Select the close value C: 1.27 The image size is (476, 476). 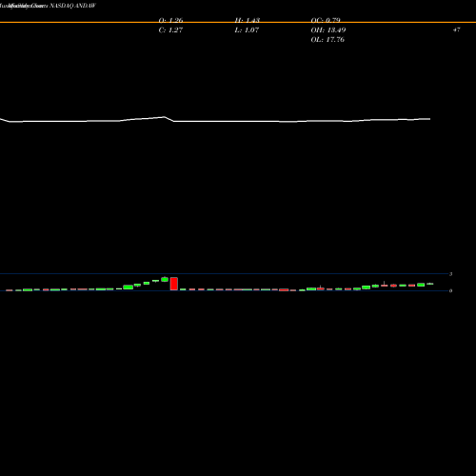pyautogui.click(x=170, y=30)
